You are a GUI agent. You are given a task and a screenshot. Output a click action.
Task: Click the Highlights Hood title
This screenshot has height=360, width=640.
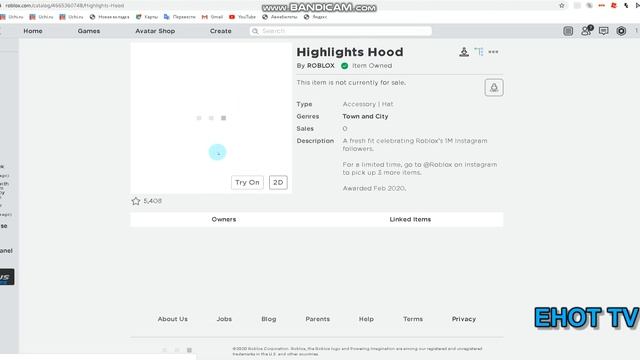350,52
